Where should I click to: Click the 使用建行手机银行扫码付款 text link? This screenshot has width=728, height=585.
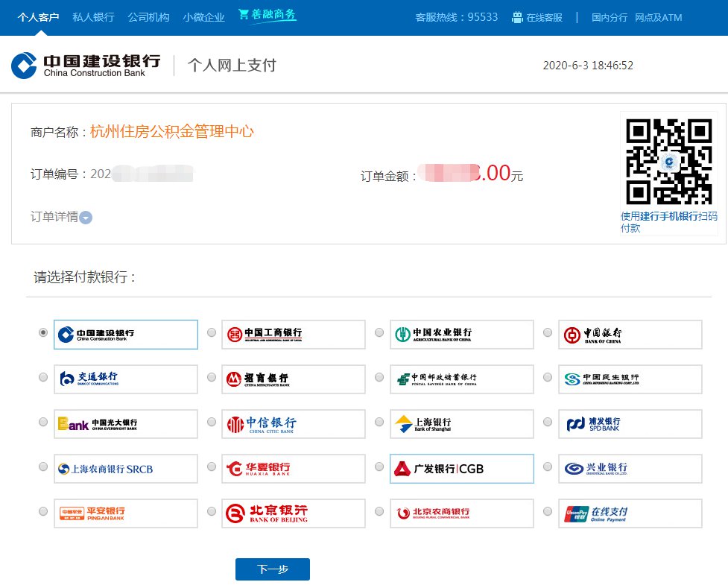(x=668, y=222)
